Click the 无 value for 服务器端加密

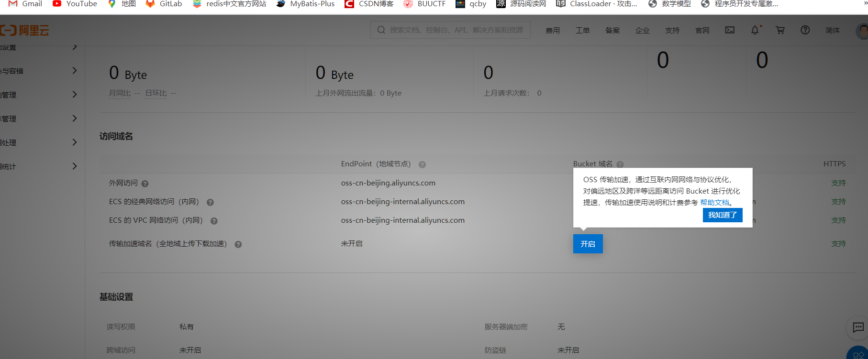561,327
